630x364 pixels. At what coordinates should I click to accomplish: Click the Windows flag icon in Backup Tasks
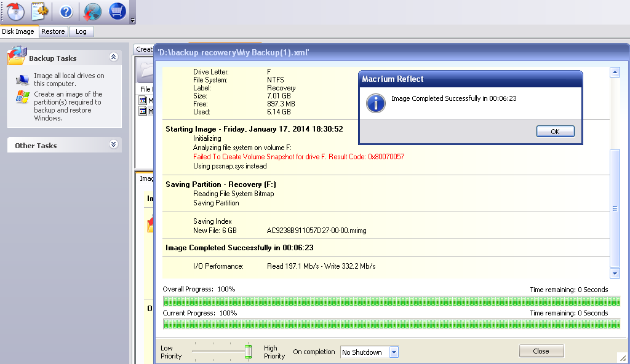23,97
